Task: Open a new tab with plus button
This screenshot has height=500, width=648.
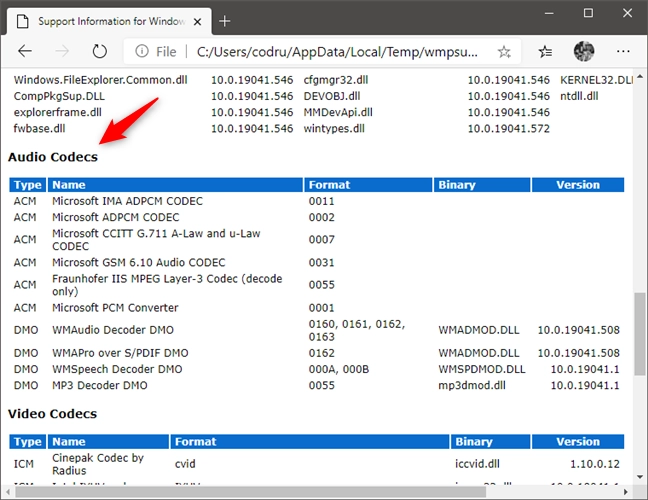Action: point(224,21)
